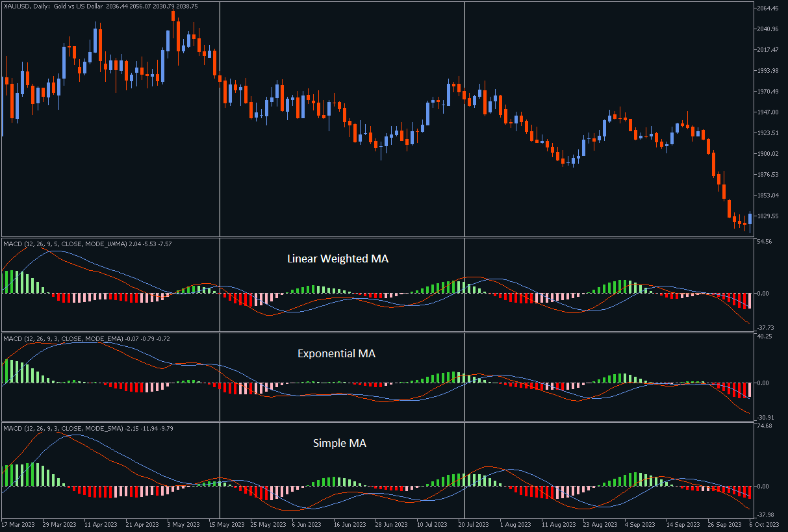Screen dimensions: 788x532
Task: Click the last blue candle on the price chart
Action: [750, 218]
